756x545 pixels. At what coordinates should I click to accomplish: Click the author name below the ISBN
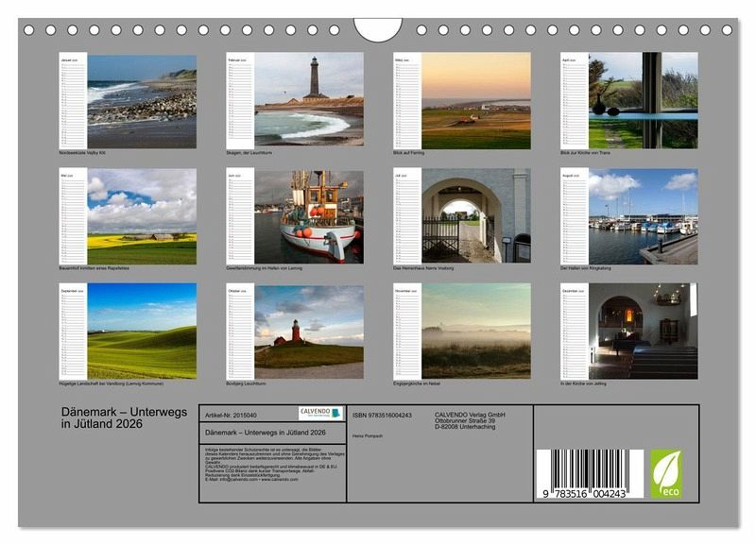368,435
